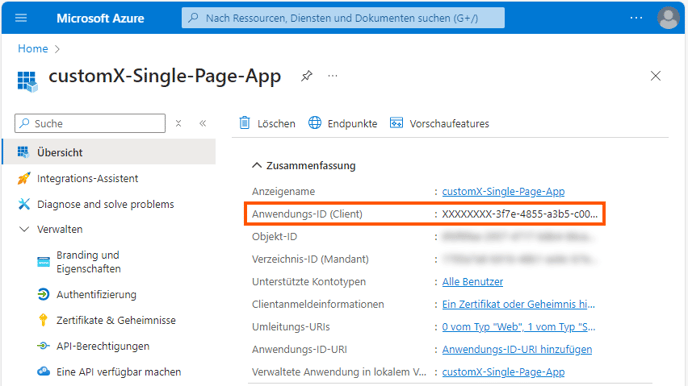Image resolution: width=688 pixels, height=386 pixels.
Task: Select Authentifizierung in the sidebar
Action: pyautogui.click(x=96, y=294)
